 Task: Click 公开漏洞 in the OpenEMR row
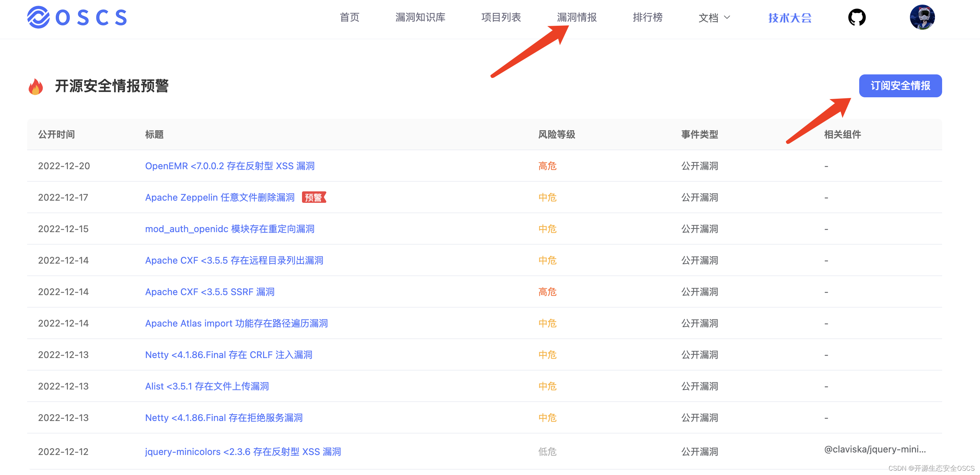[x=699, y=166]
